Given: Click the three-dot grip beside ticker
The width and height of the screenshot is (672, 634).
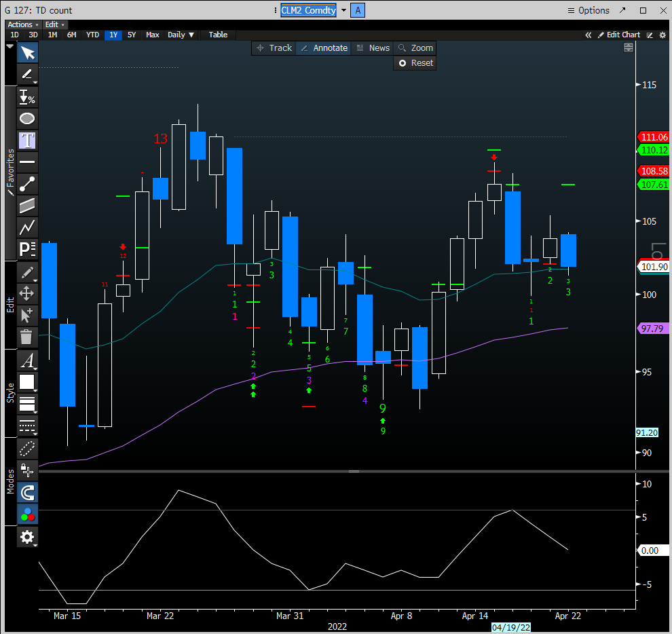Looking at the screenshot, I should tap(275, 10).
